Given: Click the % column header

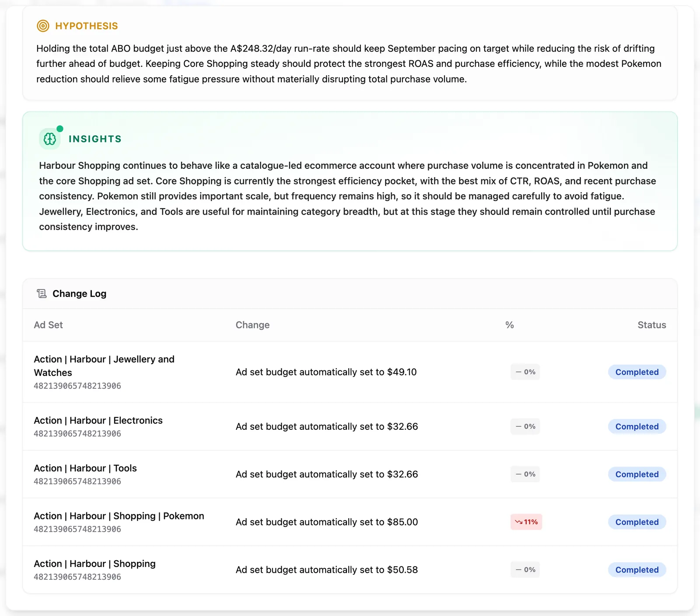Looking at the screenshot, I should pyautogui.click(x=510, y=325).
